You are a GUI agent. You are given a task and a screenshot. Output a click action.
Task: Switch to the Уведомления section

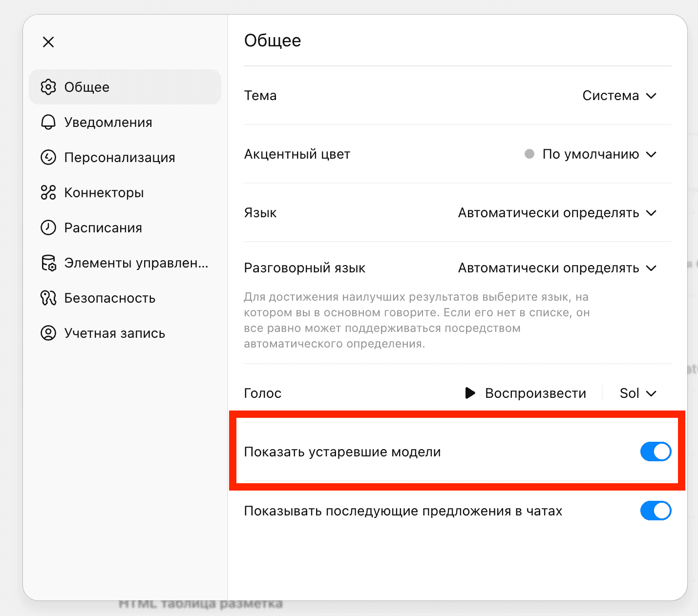(x=108, y=122)
